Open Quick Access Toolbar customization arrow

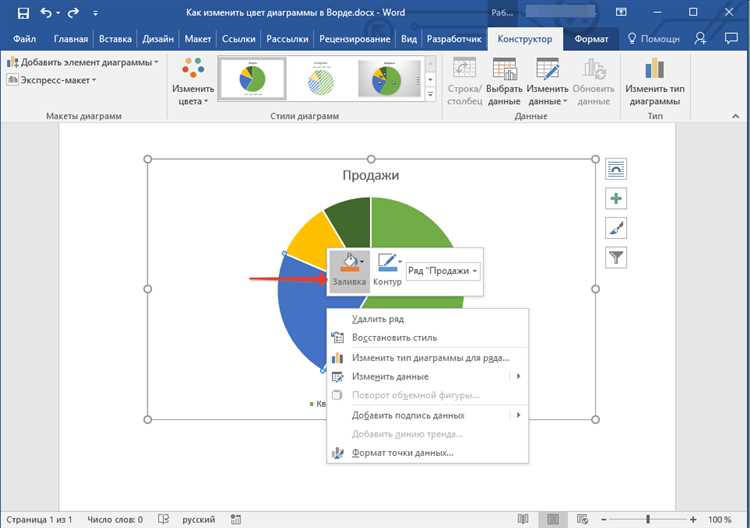coord(95,13)
